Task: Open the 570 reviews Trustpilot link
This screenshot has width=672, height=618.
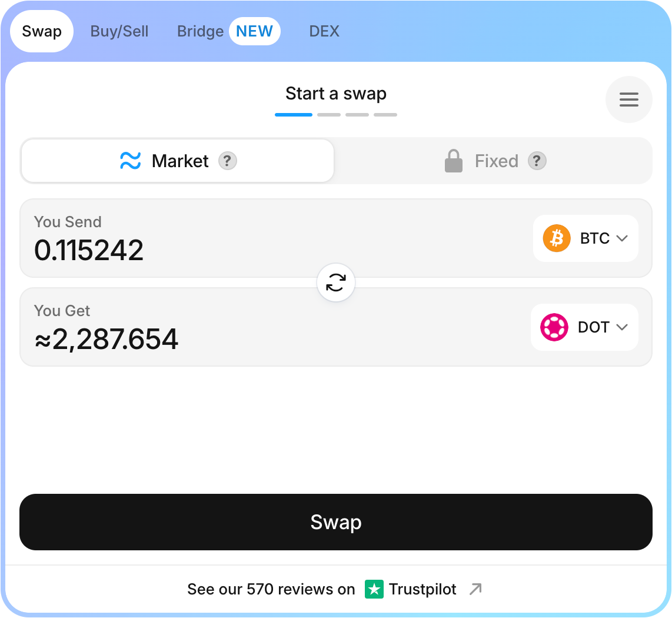Action: pos(334,589)
